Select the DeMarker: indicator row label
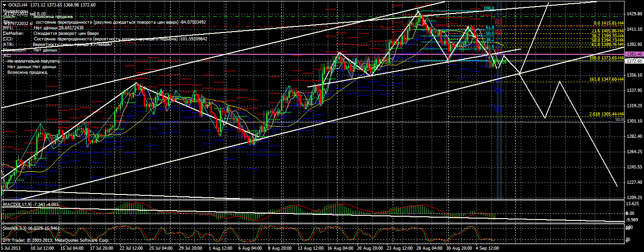Viewport: 644px width, 252px height. click(x=13, y=33)
